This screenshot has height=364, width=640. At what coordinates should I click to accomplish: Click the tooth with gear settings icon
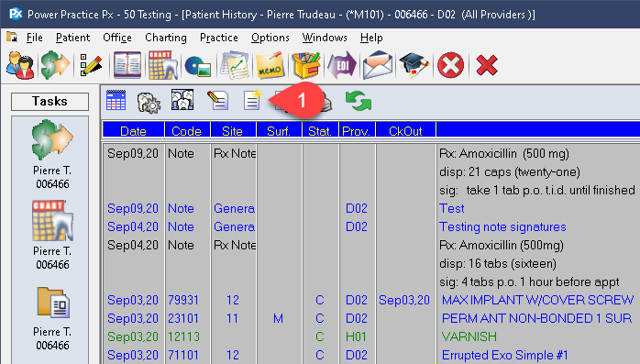149,102
